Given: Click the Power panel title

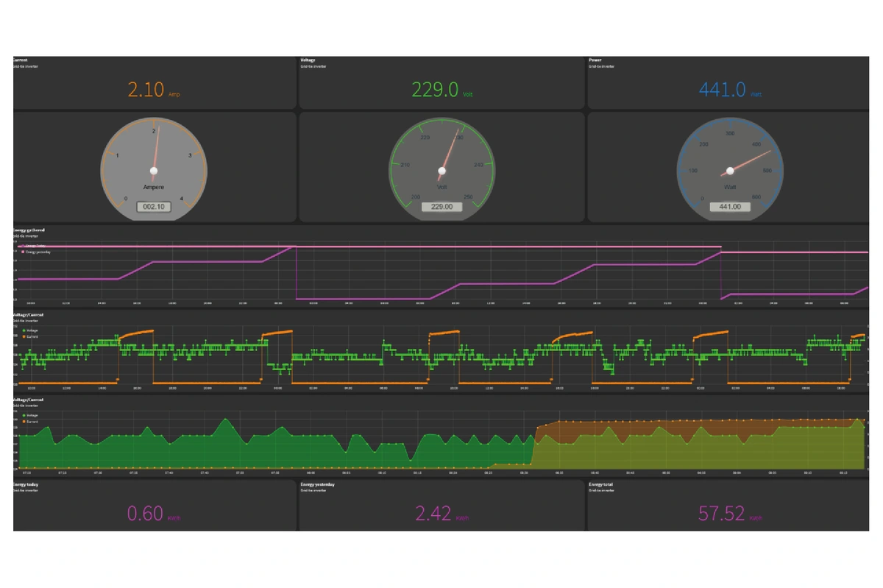Looking at the screenshot, I should tap(595, 60).
